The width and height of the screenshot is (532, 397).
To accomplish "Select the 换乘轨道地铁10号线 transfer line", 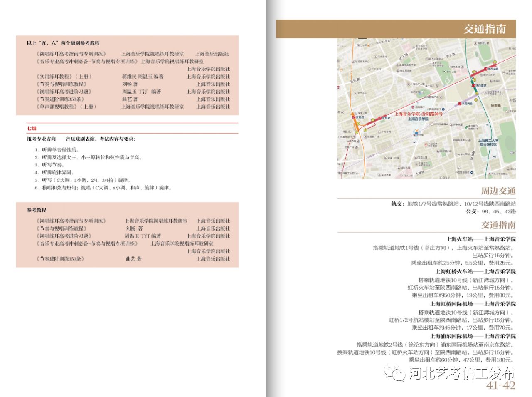I will (426, 352).
